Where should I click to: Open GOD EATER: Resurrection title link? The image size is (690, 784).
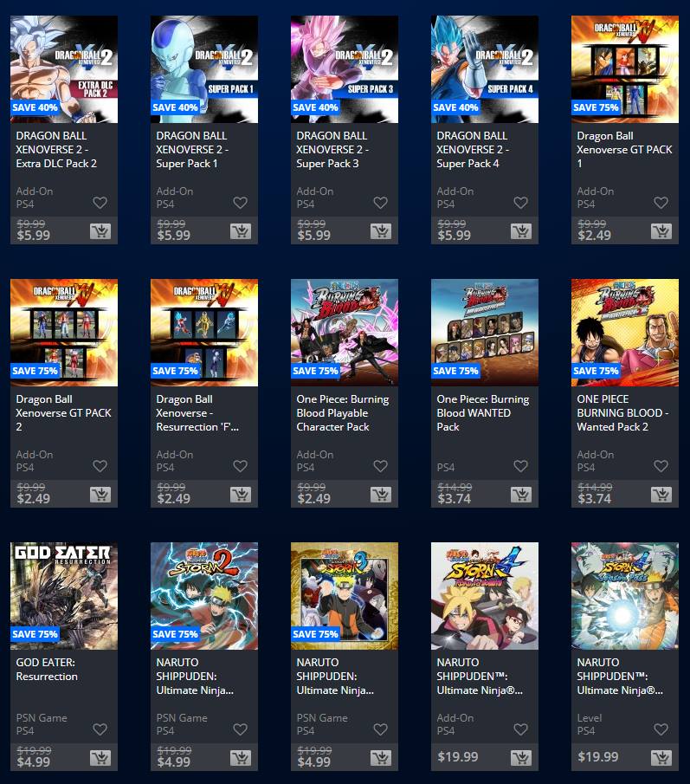[x=47, y=670]
